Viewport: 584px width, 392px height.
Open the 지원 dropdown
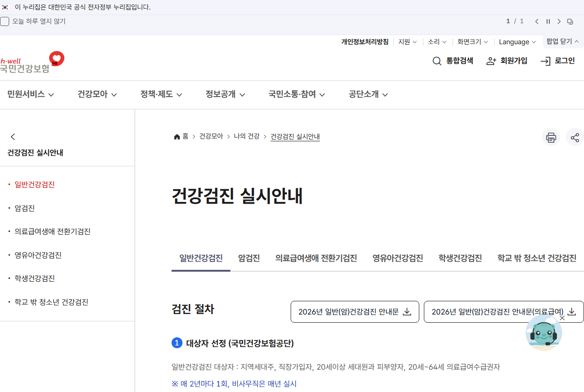pos(407,42)
